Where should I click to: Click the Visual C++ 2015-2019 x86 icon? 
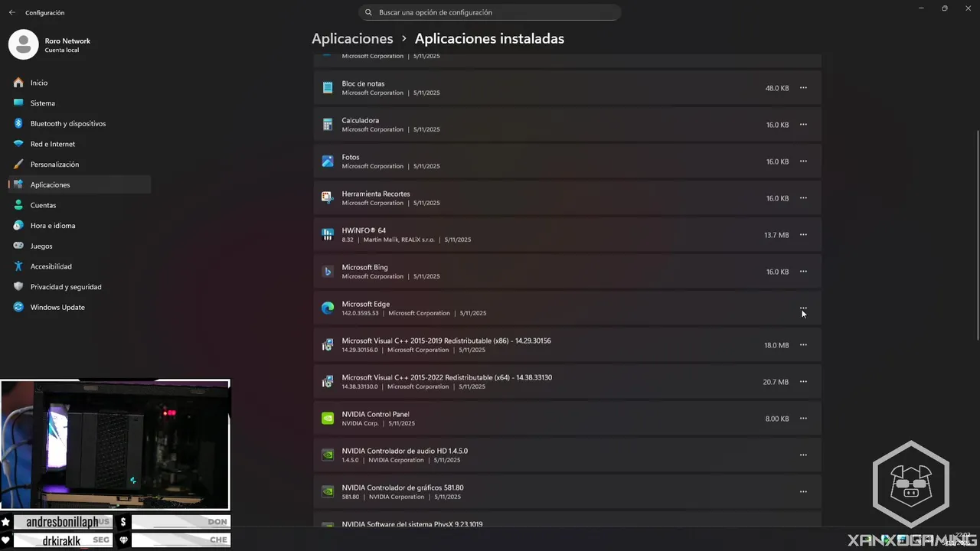pos(328,345)
